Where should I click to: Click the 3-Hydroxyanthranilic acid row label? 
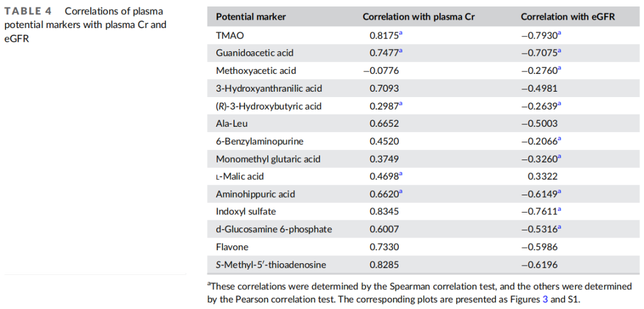click(269, 89)
